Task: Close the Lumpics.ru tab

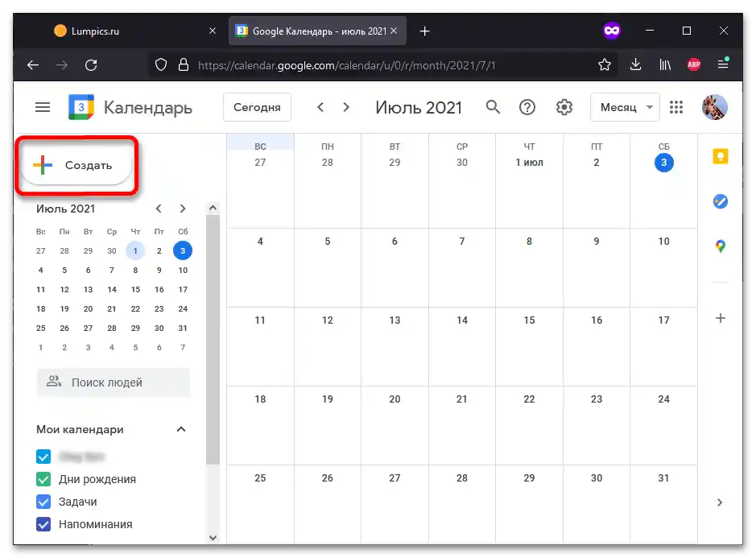Action: click(x=212, y=31)
